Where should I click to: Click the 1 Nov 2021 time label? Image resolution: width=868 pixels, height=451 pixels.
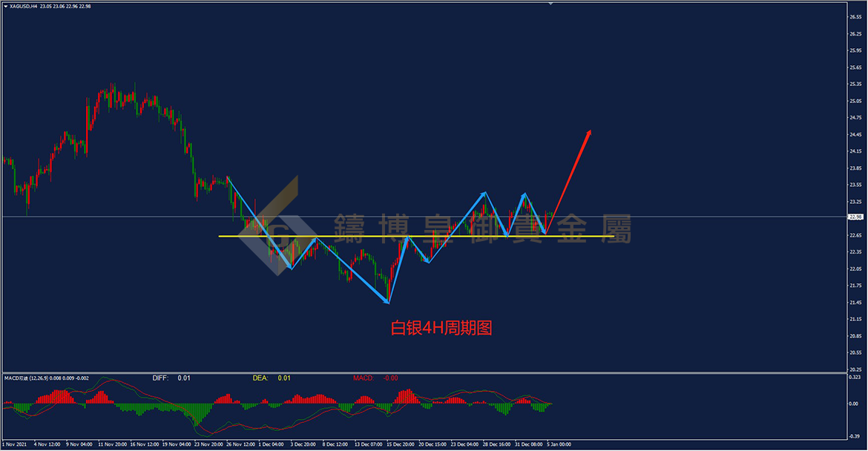pos(14,444)
